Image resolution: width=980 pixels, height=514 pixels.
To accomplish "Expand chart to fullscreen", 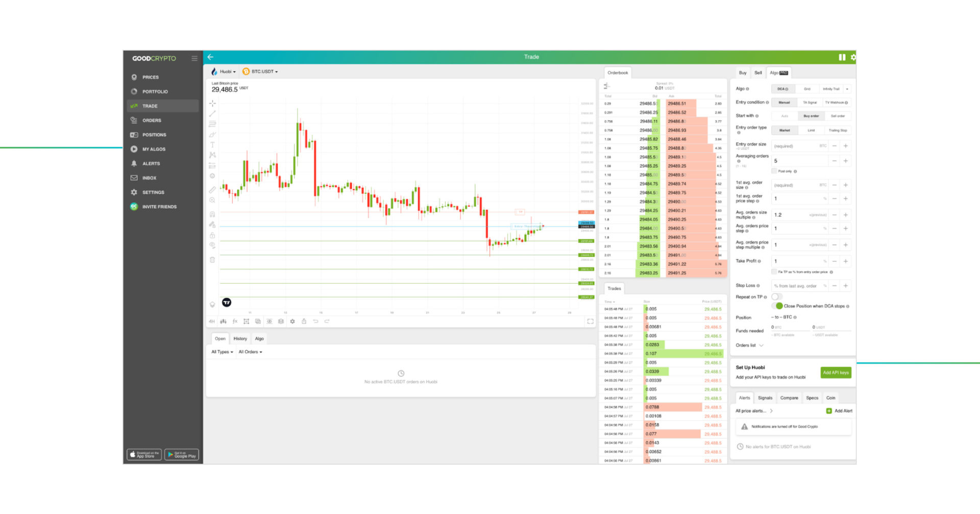I will tap(590, 321).
